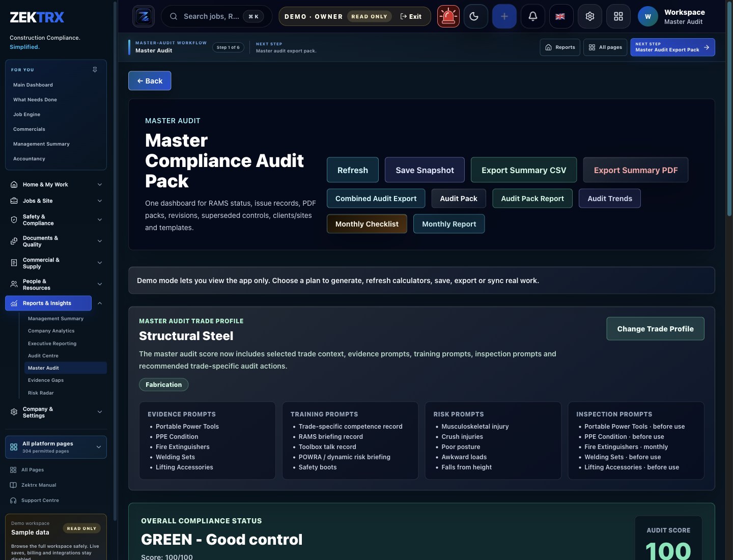Expand the Home & My Work section
Image resolution: width=733 pixels, height=560 pixels.
click(100, 185)
